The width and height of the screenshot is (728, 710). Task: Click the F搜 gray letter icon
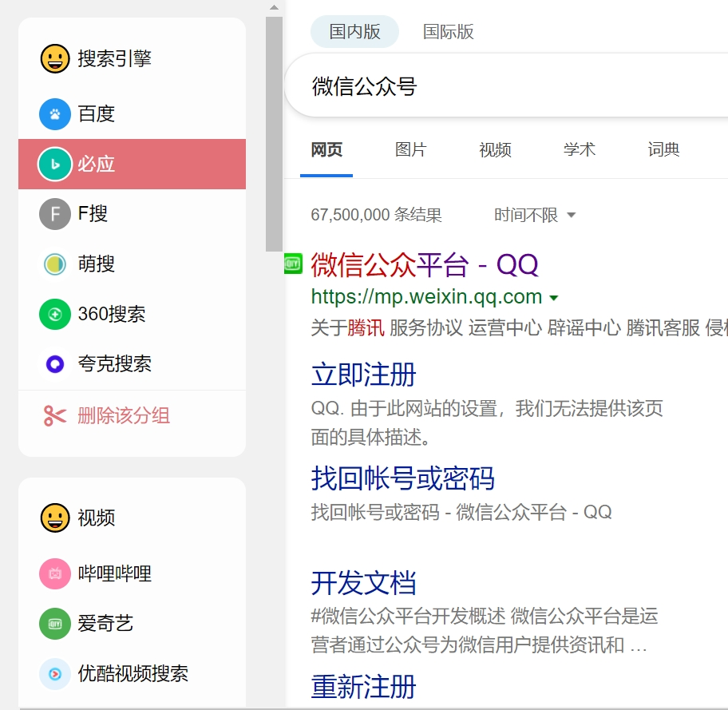[55, 214]
